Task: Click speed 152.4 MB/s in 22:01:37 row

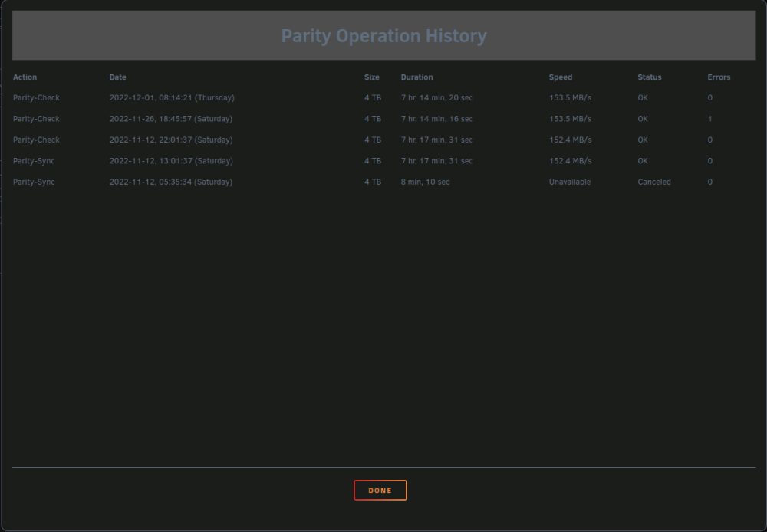Action: [x=571, y=140]
